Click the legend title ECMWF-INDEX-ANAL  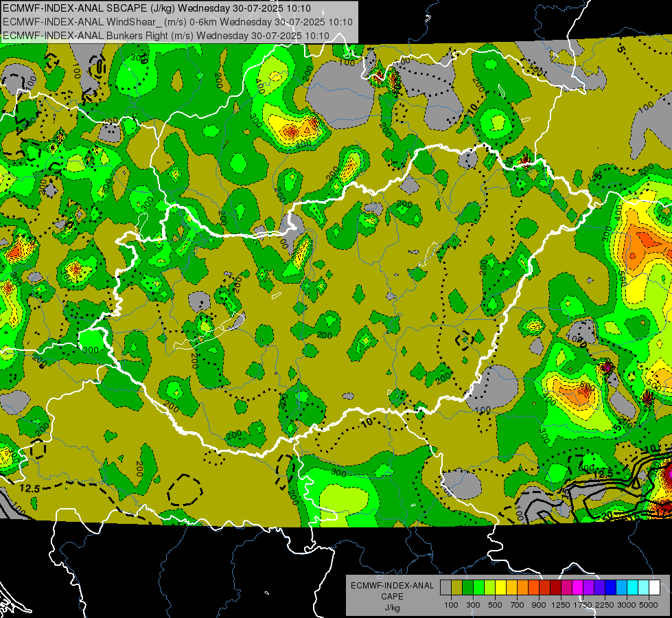click(393, 586)
